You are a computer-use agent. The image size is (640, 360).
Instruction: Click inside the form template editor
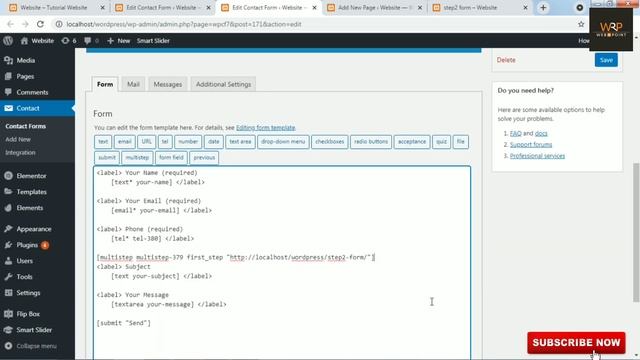point(282,263)
